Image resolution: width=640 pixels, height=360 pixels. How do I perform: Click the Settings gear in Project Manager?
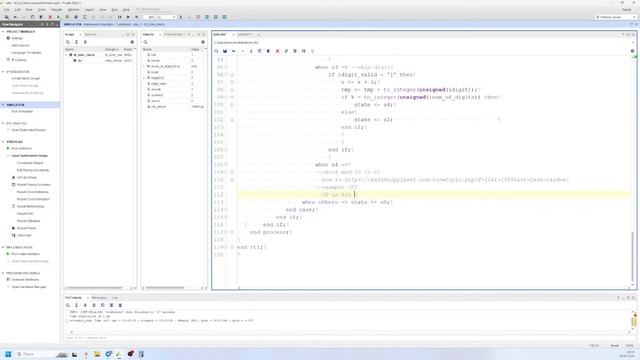[x=8, y=38]
